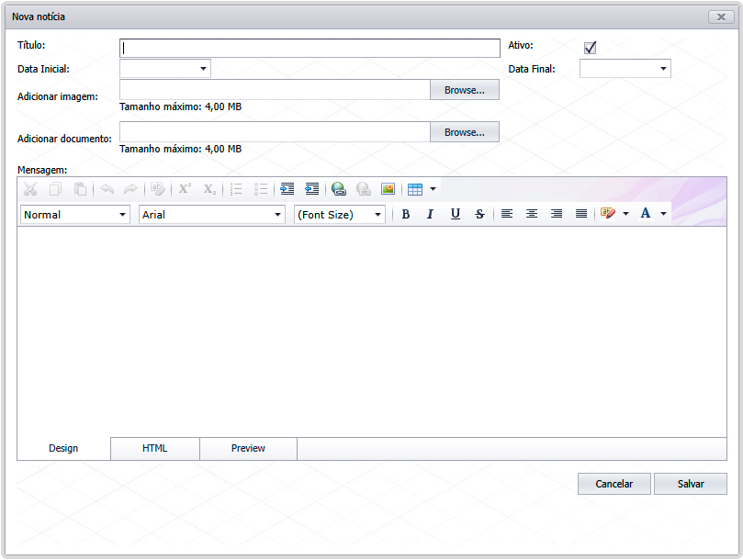Toggle underline formatting

click(456, 214)
